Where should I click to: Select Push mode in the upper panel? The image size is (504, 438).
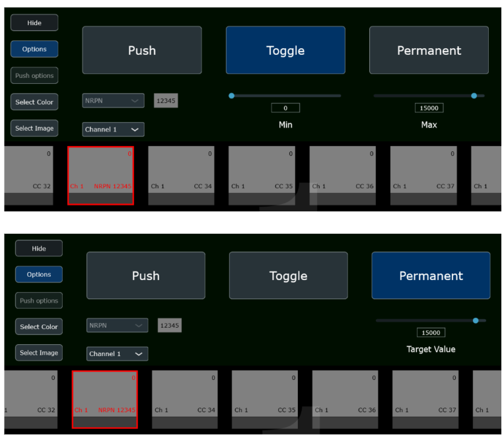(x=141, y=50)
